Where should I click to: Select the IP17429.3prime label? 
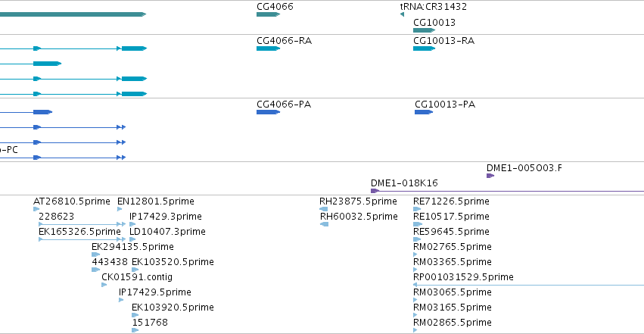point(166,217)
